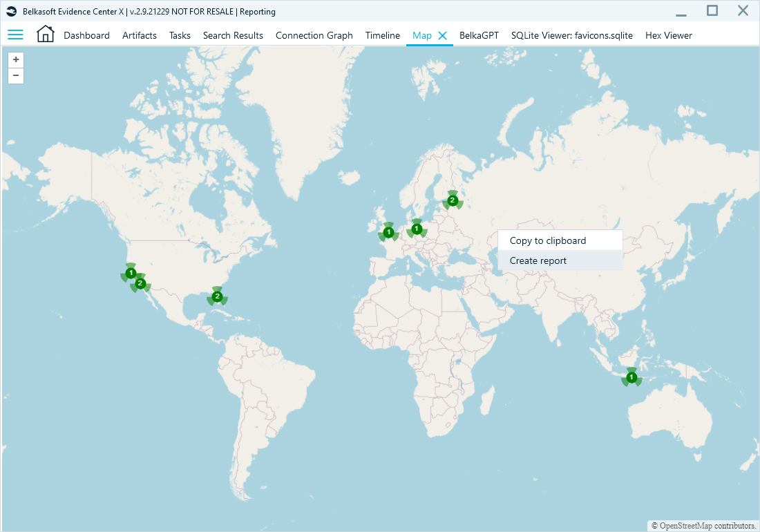Select the Gulf of Mexico marker showing 2
Viewport: 760px width, 532px height.
[217, 295]
